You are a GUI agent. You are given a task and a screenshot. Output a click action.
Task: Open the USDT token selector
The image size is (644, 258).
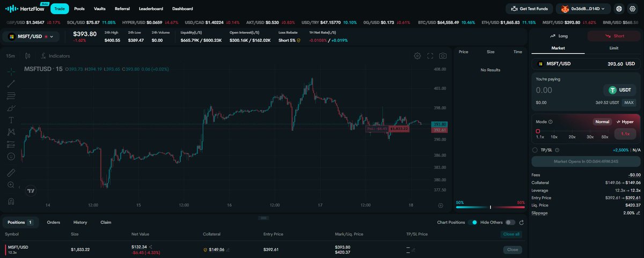pos(620,90)
